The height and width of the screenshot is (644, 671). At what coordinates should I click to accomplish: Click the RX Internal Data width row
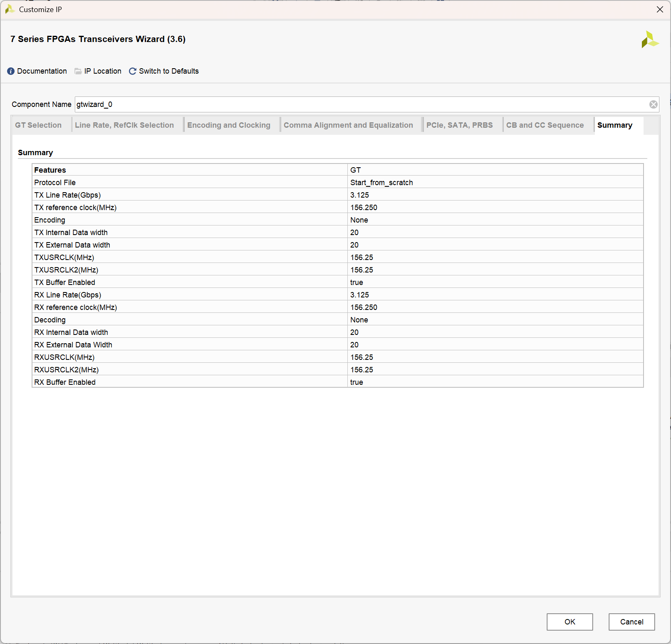point(338,332)
